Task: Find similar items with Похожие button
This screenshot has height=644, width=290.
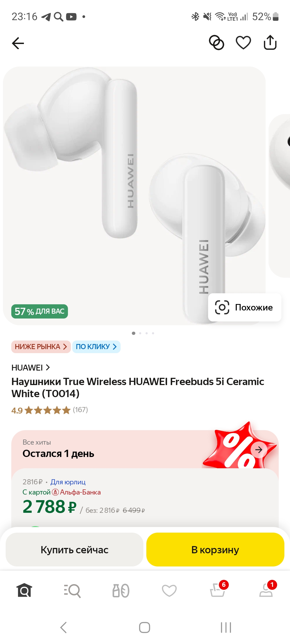Action: point(245,307)
